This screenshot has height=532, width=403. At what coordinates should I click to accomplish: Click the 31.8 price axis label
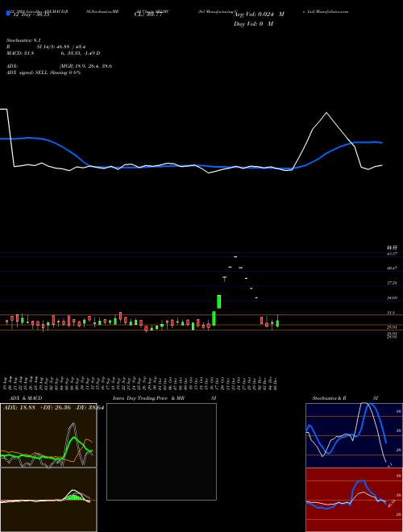[391, 313]
